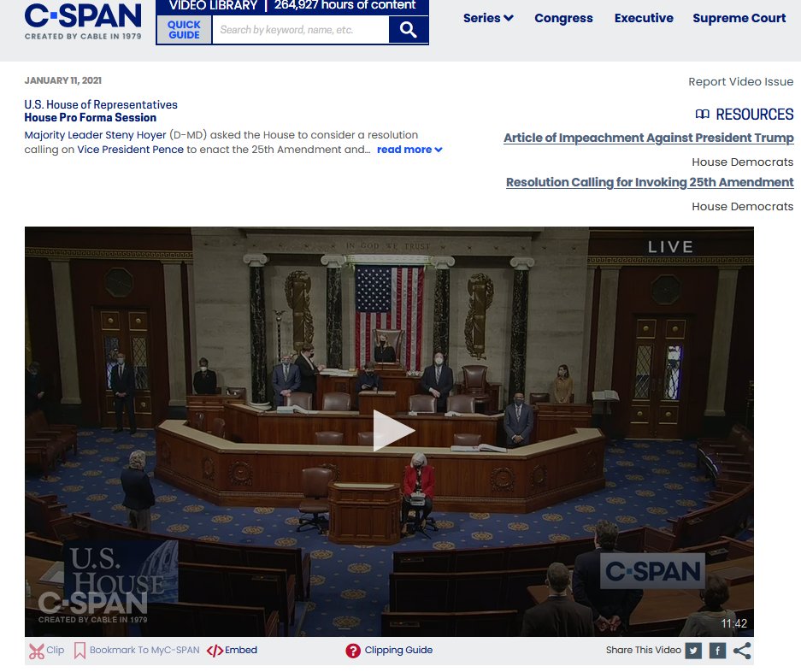
Task: Click the Embed code brackets icon
Action: coord(215,651)
